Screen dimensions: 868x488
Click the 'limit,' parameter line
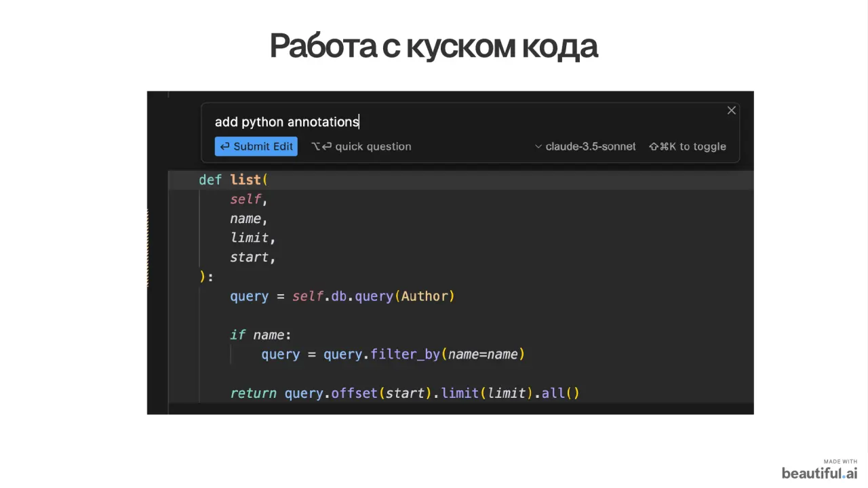tap(253, 238)
